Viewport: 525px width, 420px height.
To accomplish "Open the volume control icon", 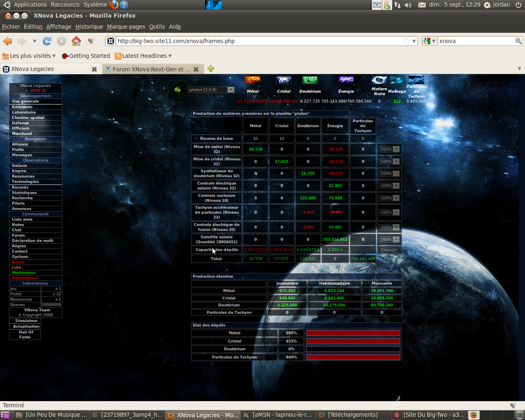I will tap(408, 5).
